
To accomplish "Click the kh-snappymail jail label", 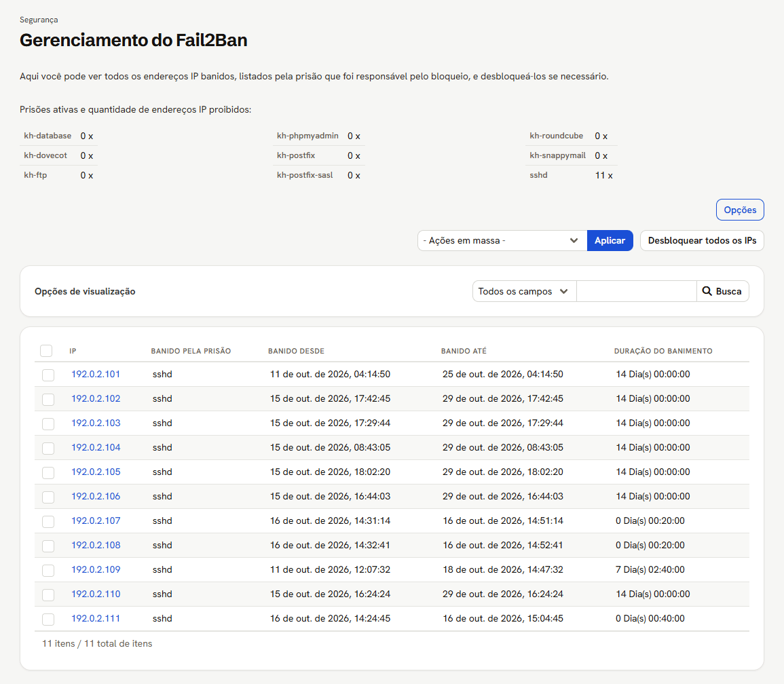I will tap(557, 155).
